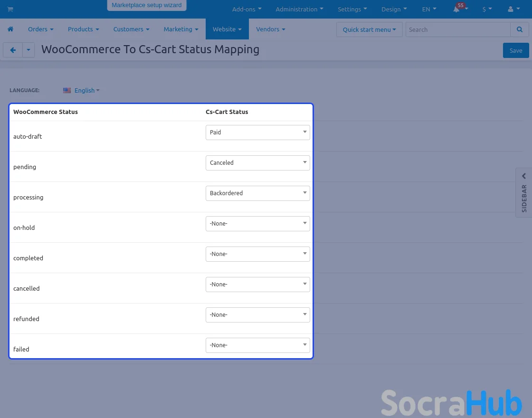Open the on-hold status dropdown
This screenshot has height=418, width=532.
click(257, 224)
